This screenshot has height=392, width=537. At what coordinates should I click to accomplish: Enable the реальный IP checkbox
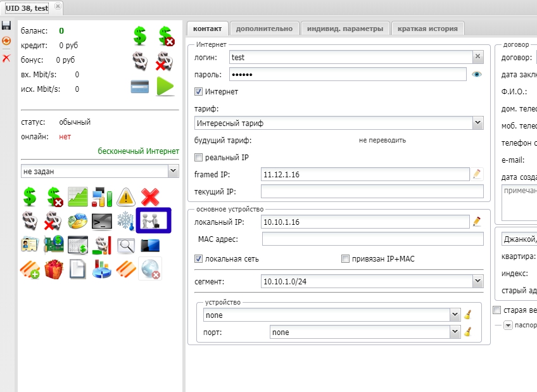tap(199, 157)
